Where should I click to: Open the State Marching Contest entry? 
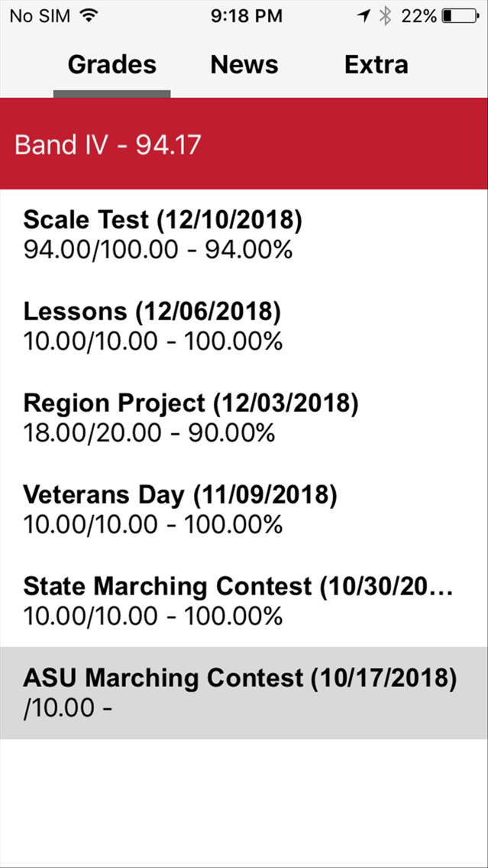tap(244, 601)
